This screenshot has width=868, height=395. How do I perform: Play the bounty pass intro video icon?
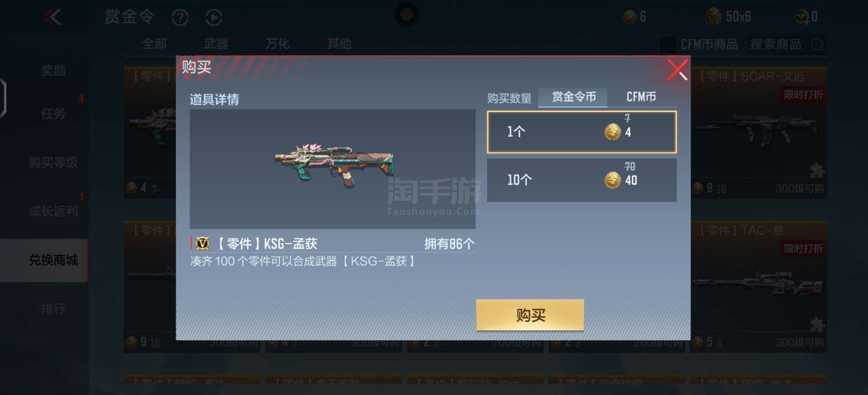tap(214, 17)
